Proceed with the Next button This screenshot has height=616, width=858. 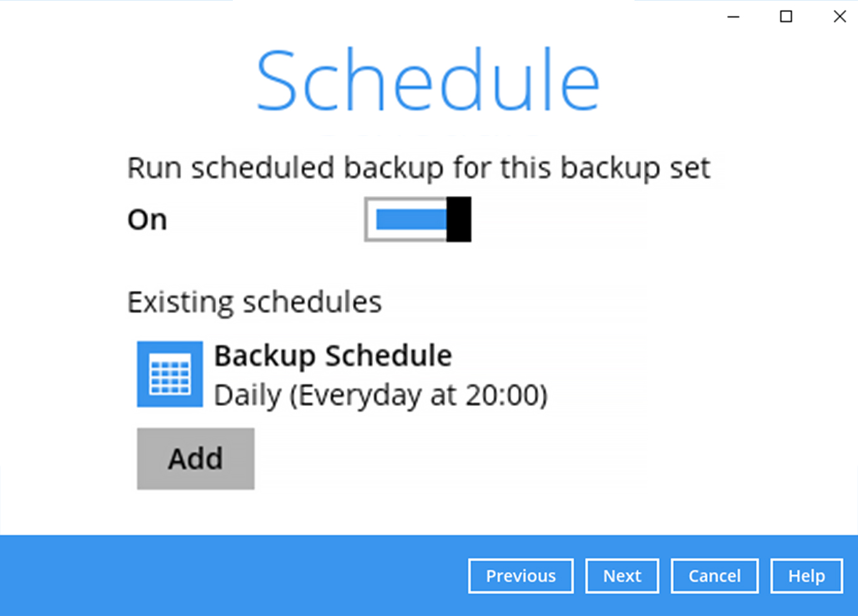(622, 576)
